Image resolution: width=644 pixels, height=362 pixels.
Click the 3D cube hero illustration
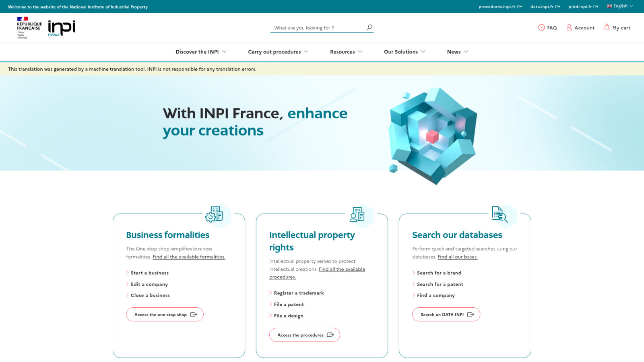[x=433, y=136]
